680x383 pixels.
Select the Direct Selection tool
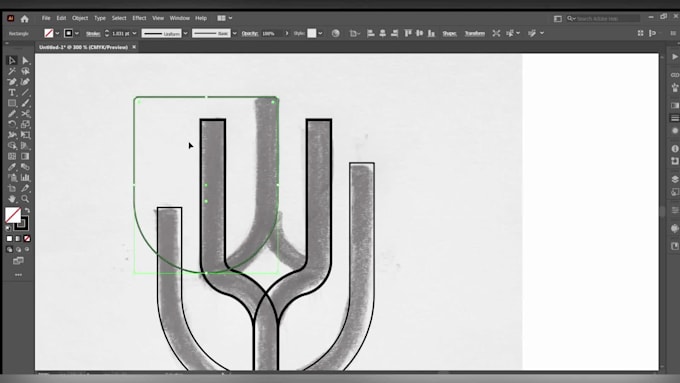point(25,61)
